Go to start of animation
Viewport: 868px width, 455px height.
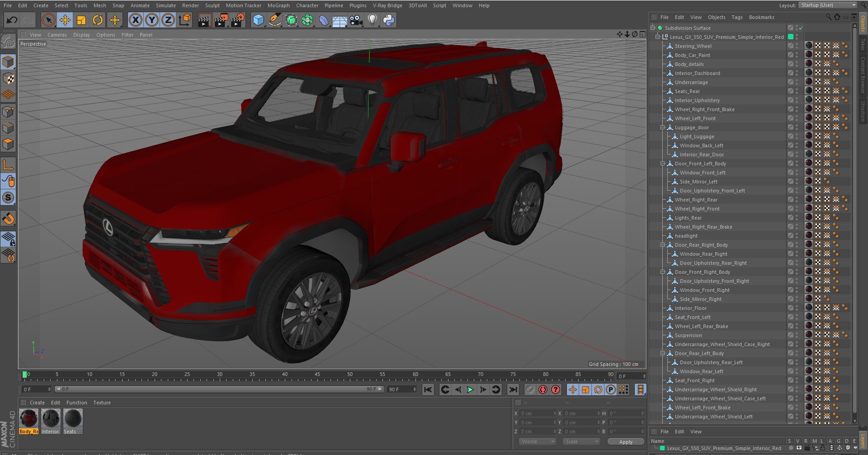428,389
